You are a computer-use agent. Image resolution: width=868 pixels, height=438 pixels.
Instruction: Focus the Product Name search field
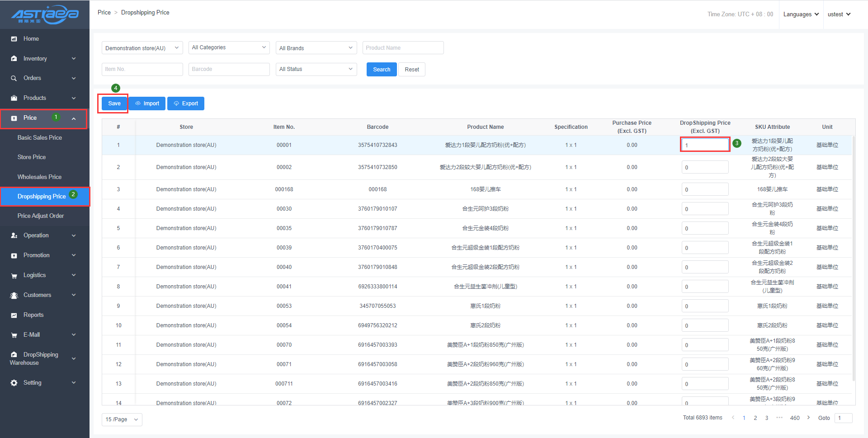403,48
